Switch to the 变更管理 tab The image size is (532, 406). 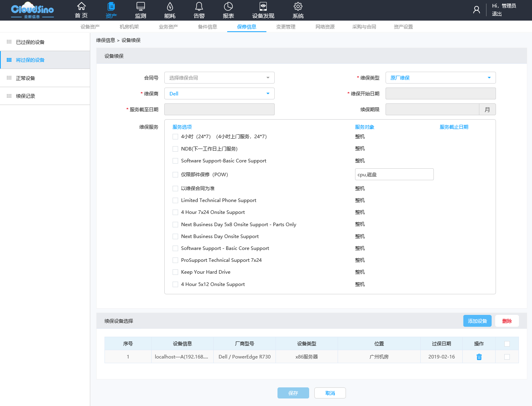click(x=286, y=27)
